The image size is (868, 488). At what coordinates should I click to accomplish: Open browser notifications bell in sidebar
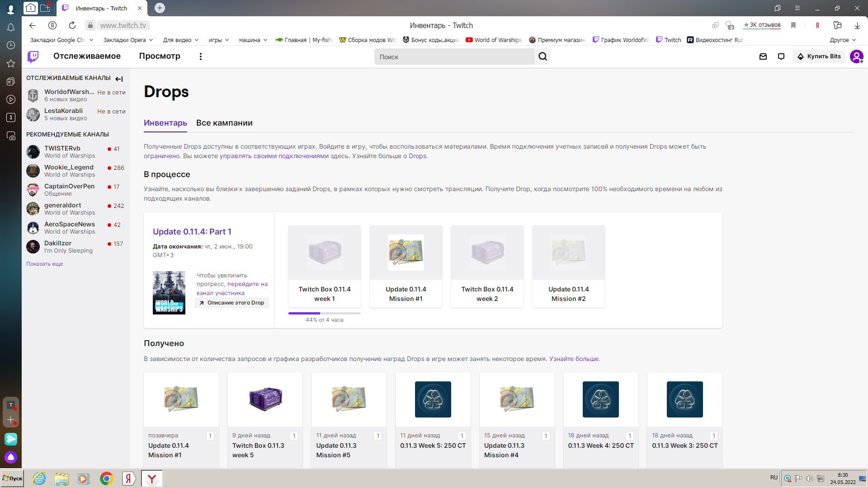[x=11, y=27]
